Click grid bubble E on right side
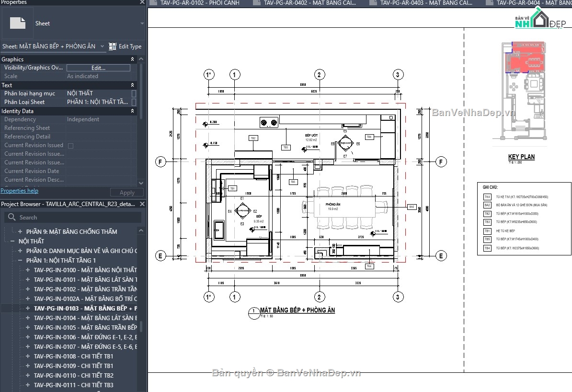The width and height of the screenshot is (572, 392). point(441,256)
